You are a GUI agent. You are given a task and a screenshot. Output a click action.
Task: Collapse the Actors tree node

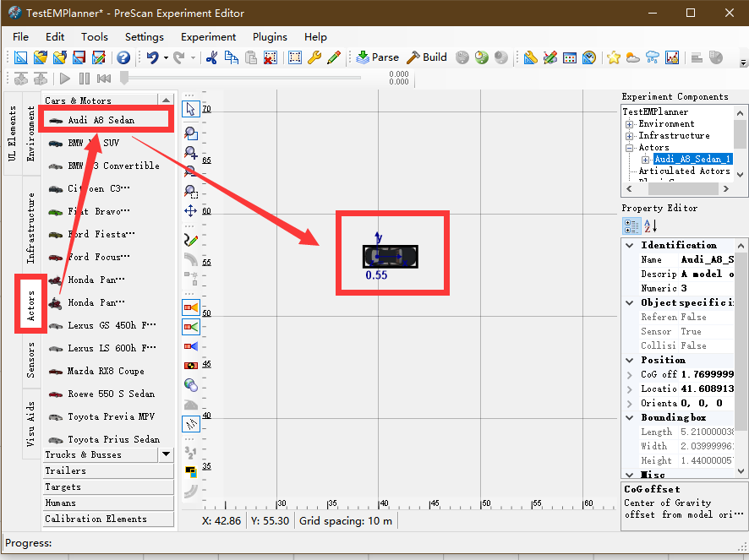point(630,148)
